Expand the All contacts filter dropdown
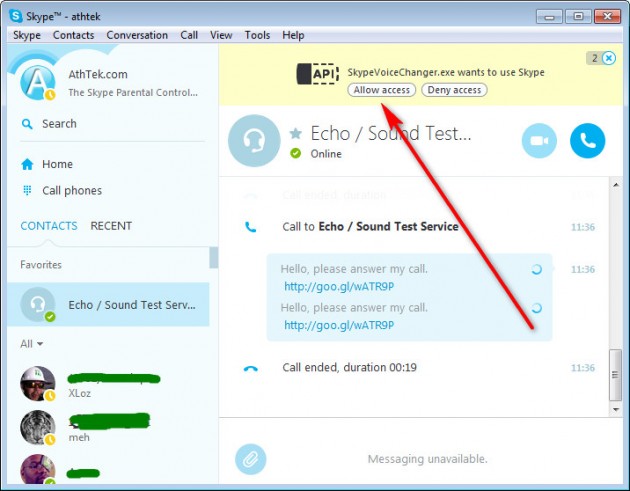Screen dimensions: 630x491 (x=31, y=344)
